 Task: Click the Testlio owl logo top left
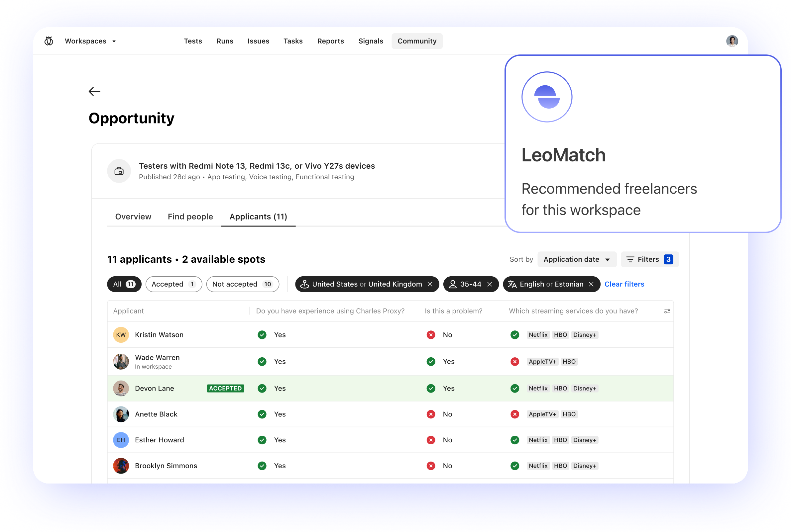49,41
